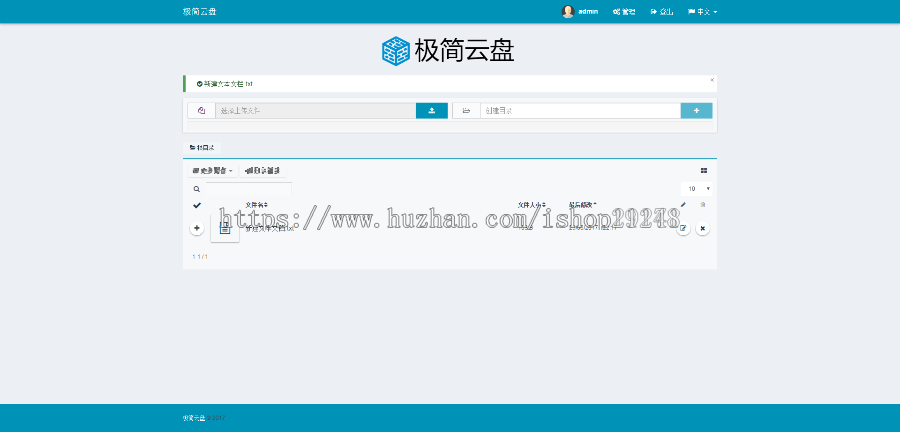Switch to grid view icon
Image resolution: width=900 pixels, height=432 pixels.
(x=704, y=170)
